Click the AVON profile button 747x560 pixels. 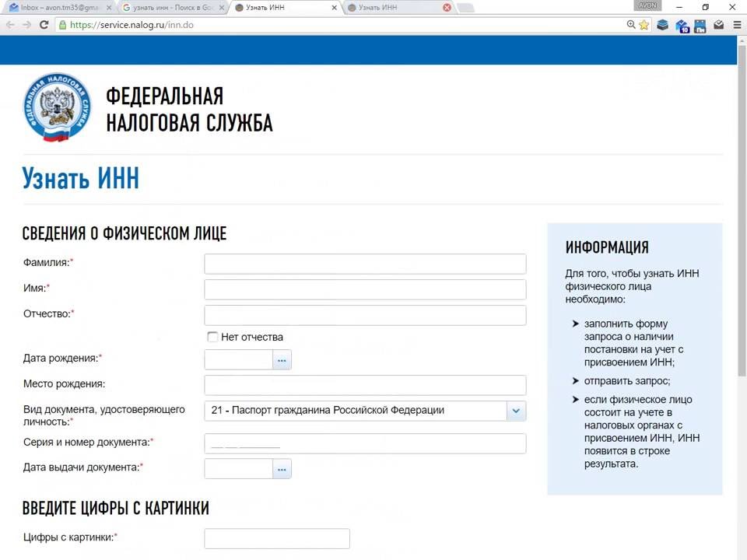coord(647,5)
